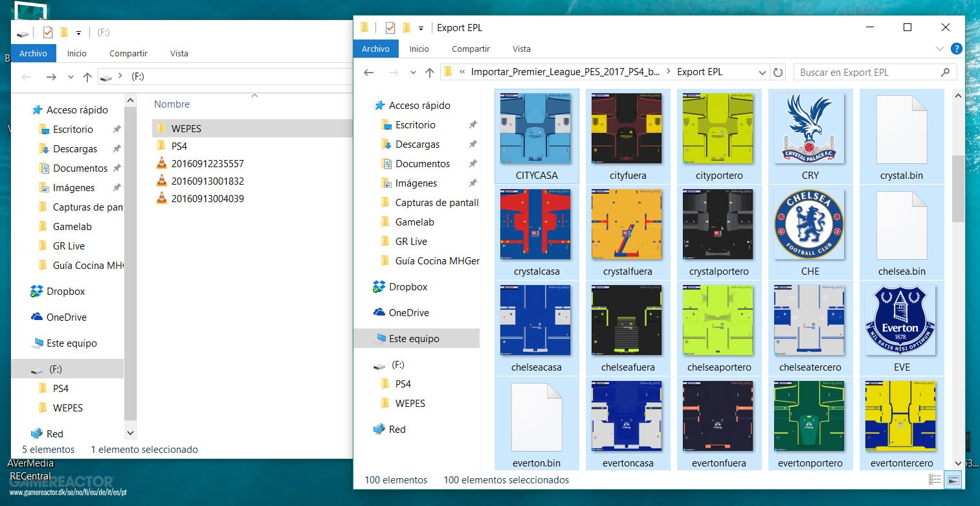Image resolution: width=980 pixels, height=506 pixels.
Task: Open video file 20160913004039
Action: pyautogui.click(x=207, y=198)
